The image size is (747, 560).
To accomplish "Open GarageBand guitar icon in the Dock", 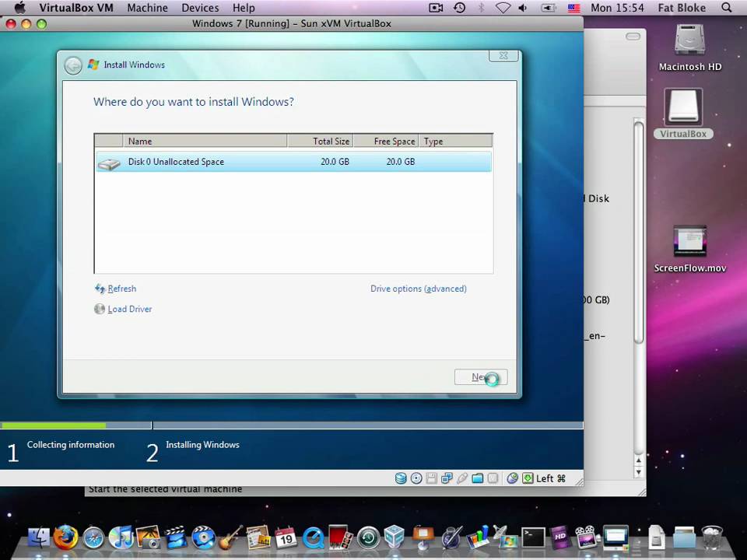I will 230,537.
